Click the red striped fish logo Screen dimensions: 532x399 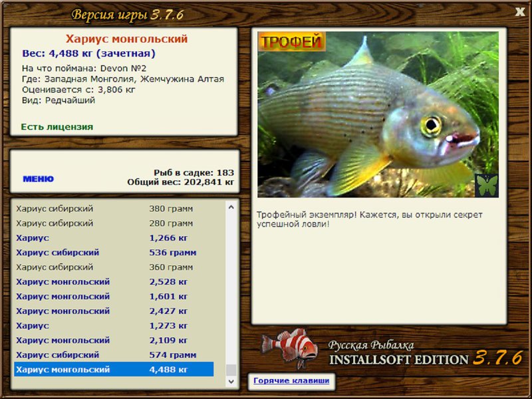pos(291,348)
